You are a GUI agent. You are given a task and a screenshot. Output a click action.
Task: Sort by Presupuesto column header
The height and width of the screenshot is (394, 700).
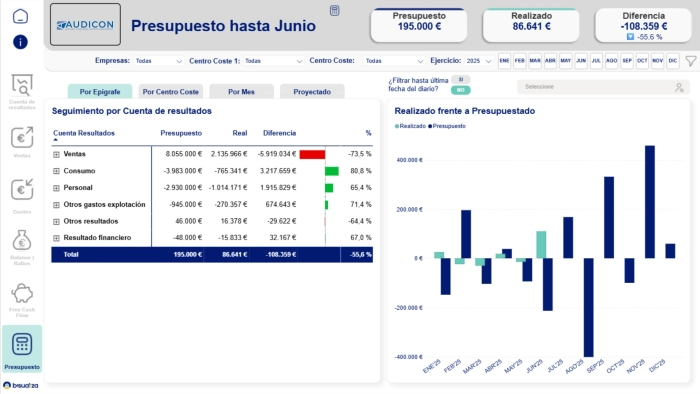click(x=181, y=133)
